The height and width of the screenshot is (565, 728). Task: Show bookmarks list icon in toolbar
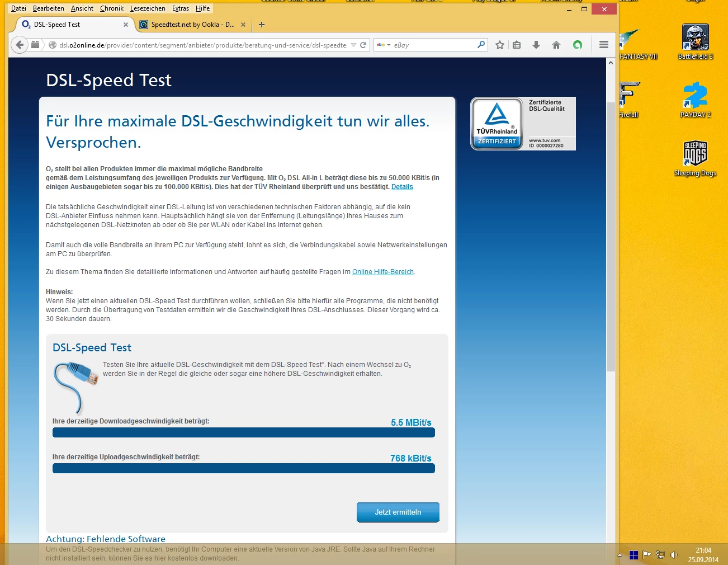coord(517,45)
